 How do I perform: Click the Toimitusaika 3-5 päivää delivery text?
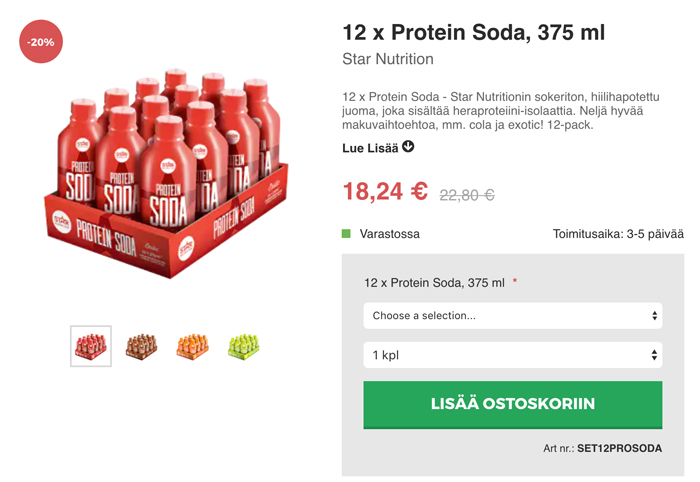[618, 234]
